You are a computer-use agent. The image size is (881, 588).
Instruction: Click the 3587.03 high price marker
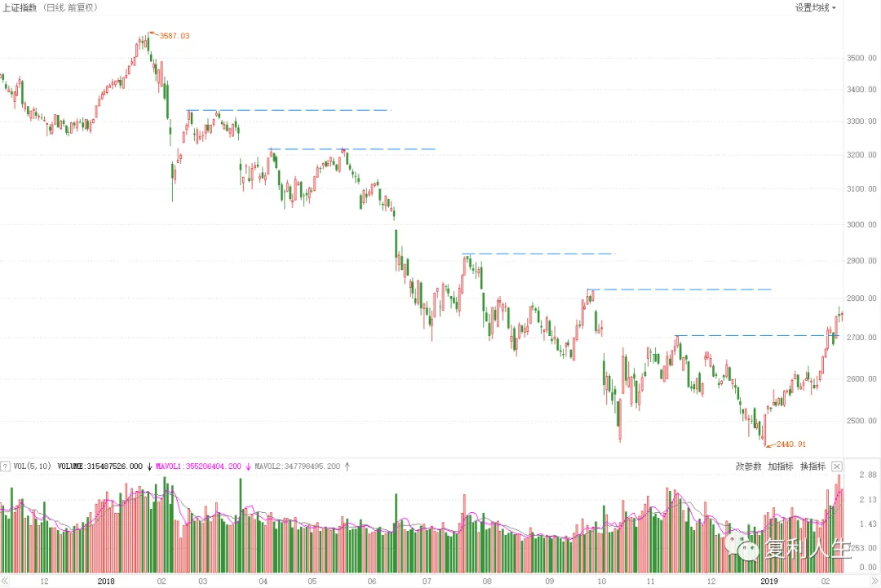(x=174, y=36)
